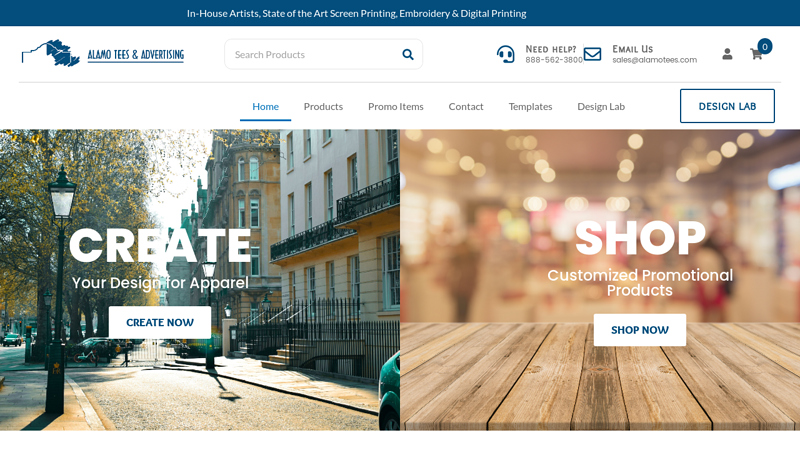The width and height of the screenshot is (800, 450).
Task: Click the CREATE NOW button
Action: tap(160, 322)
